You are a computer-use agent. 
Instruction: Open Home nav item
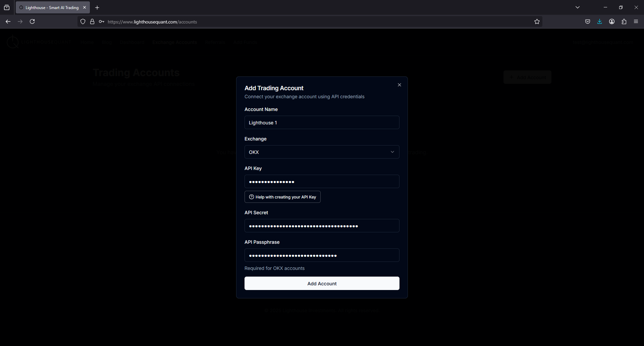pos(87,42)
